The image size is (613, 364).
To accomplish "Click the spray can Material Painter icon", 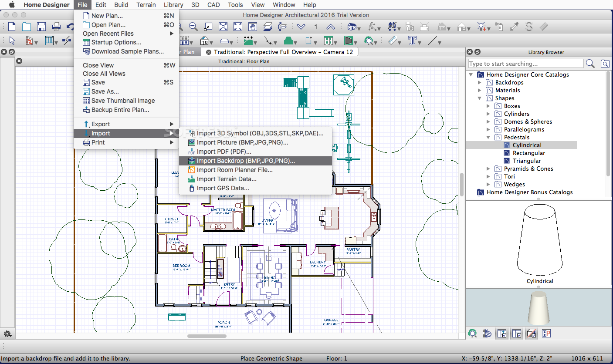I will (499, 27).
